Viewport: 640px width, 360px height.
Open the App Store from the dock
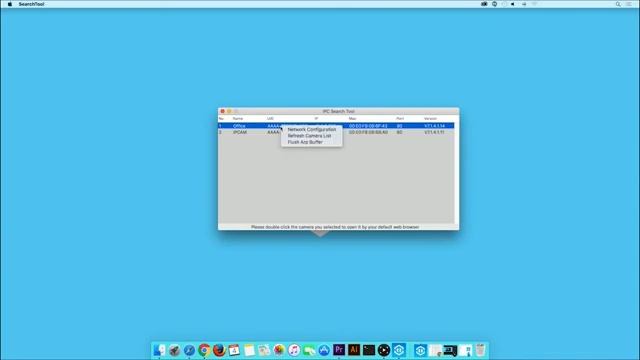pyautogui.click(x=324, y=350)
